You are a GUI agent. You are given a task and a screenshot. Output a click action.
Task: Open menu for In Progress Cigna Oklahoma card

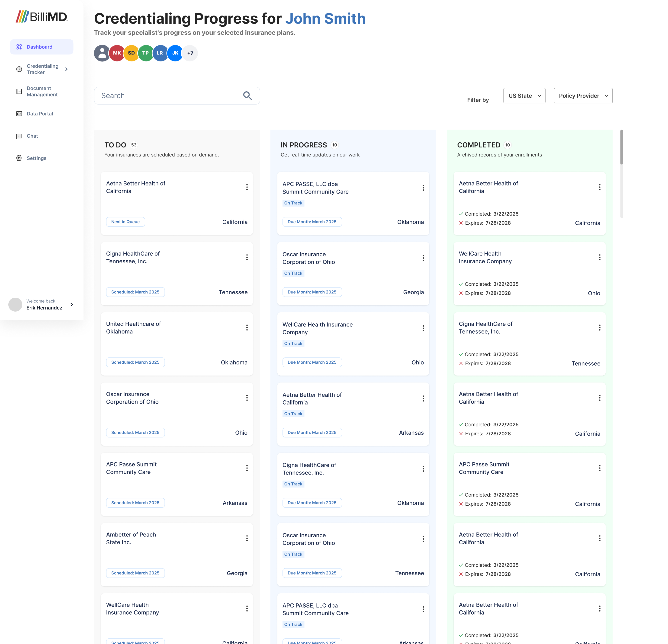click(423, 469)
